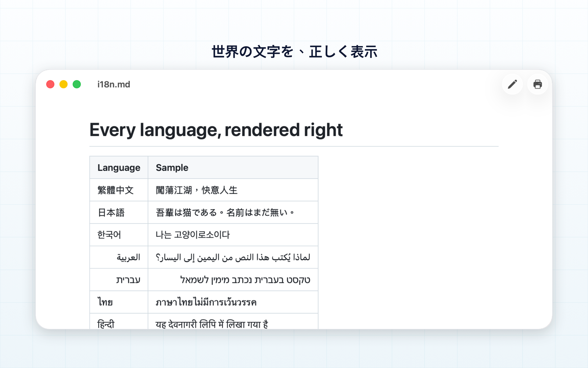Click the Japanese sample sentence cell

233,212
